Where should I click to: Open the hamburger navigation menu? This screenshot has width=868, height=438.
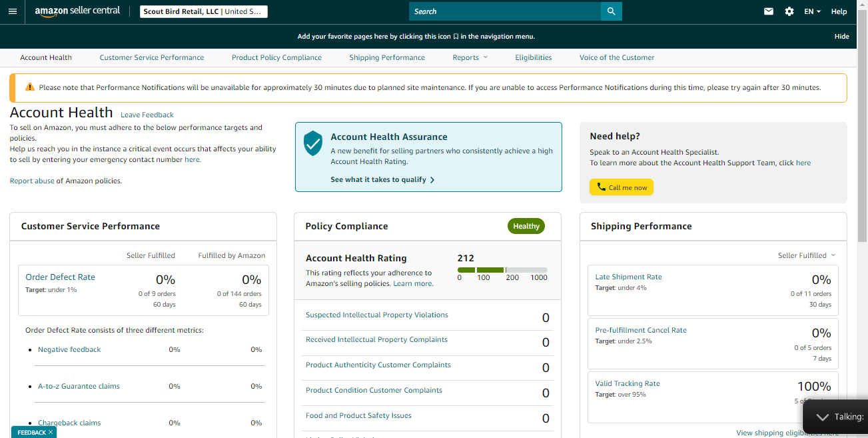(13, 11)
